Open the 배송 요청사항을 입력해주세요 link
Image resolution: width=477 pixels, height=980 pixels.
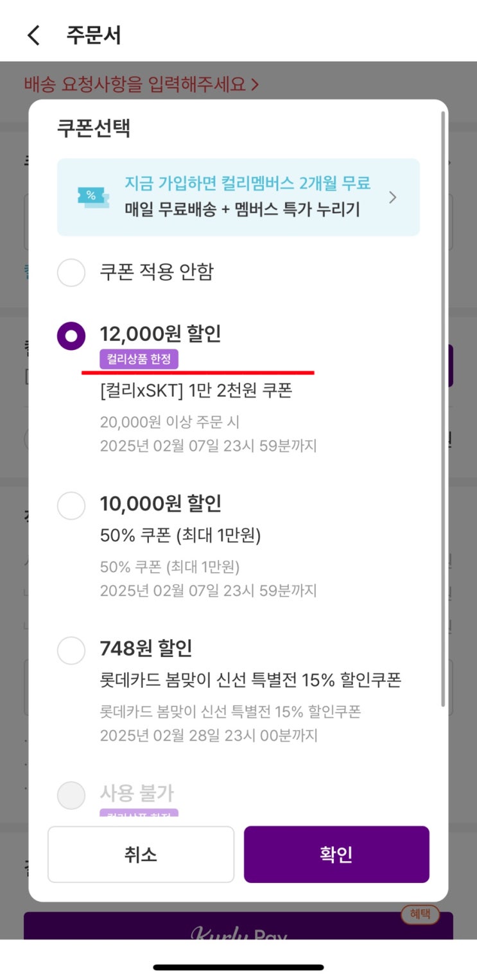point(141,84)
